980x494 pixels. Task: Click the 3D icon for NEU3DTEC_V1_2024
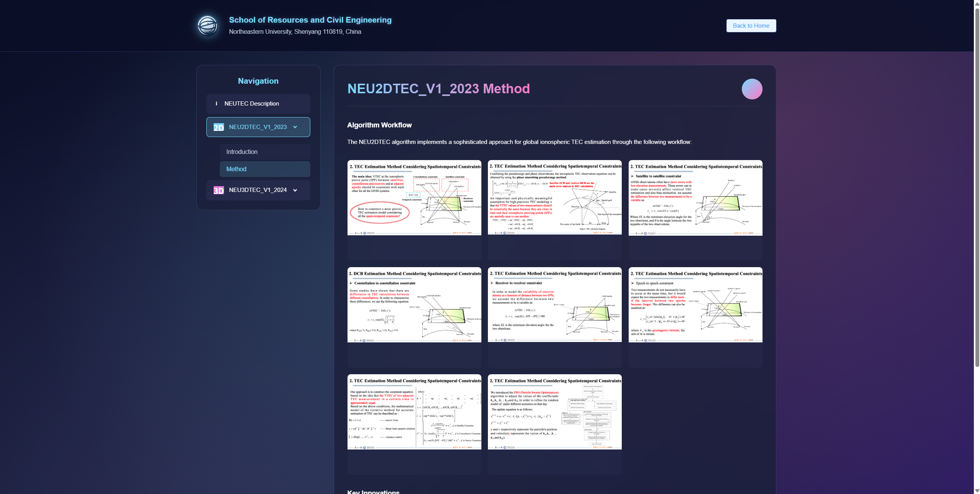pos(219,190)
